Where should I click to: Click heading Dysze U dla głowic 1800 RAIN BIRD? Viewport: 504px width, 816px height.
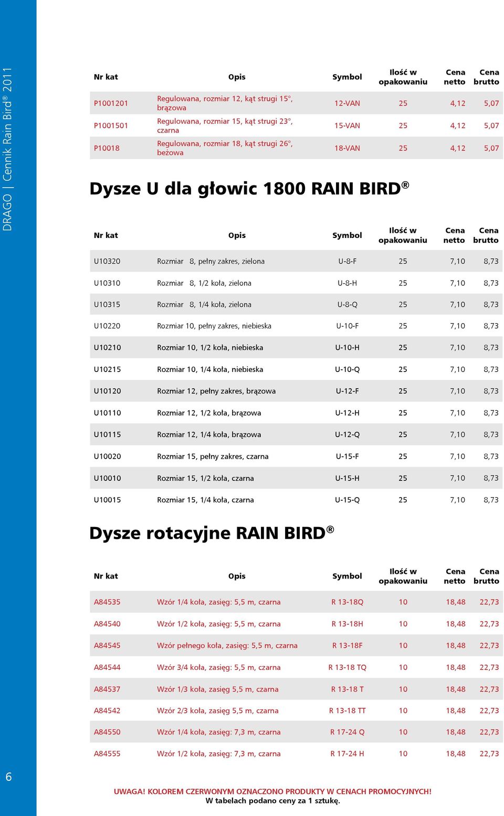pos(249,188)
